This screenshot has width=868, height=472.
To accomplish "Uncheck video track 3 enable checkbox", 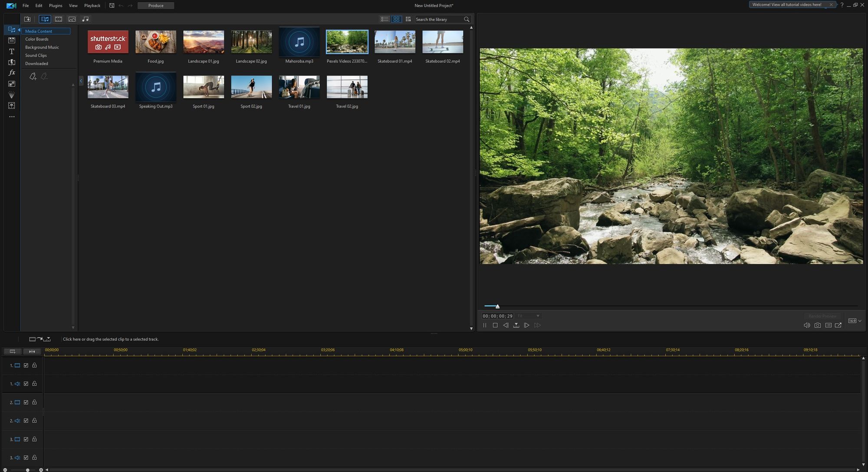I will (x=26, y=439).
